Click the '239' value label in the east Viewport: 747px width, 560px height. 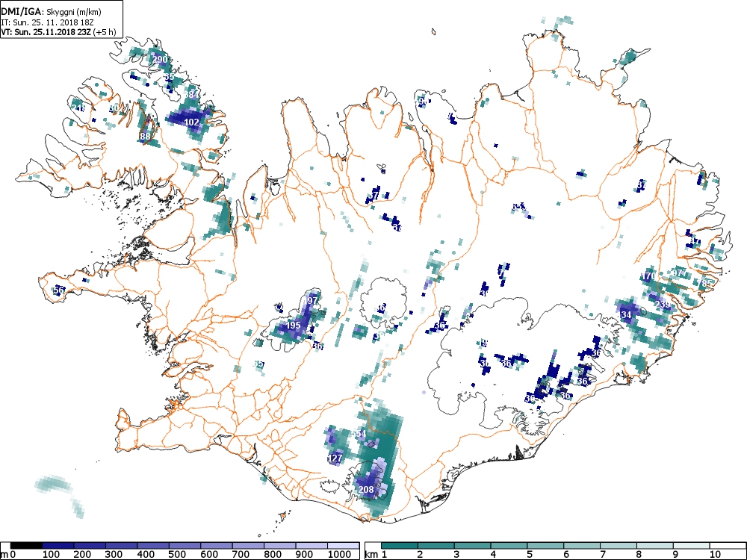point(662,305)
